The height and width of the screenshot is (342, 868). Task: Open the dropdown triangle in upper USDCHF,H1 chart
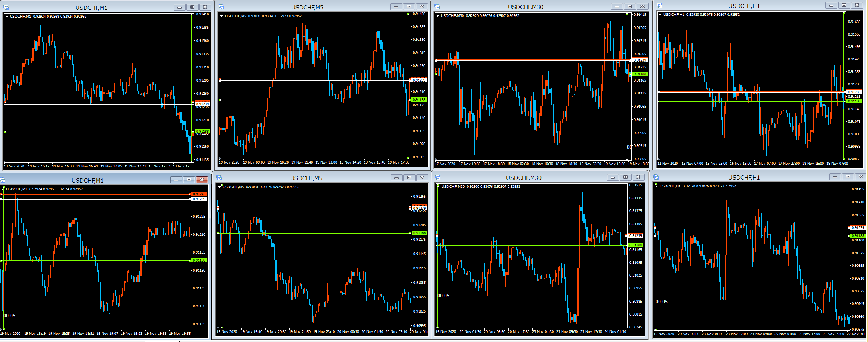click(660, 15)
